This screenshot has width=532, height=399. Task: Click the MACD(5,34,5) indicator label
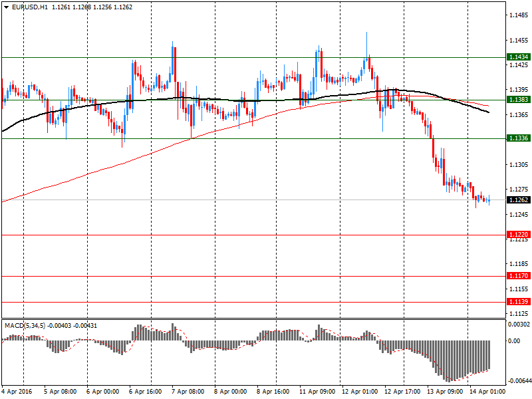coord(25,326)
